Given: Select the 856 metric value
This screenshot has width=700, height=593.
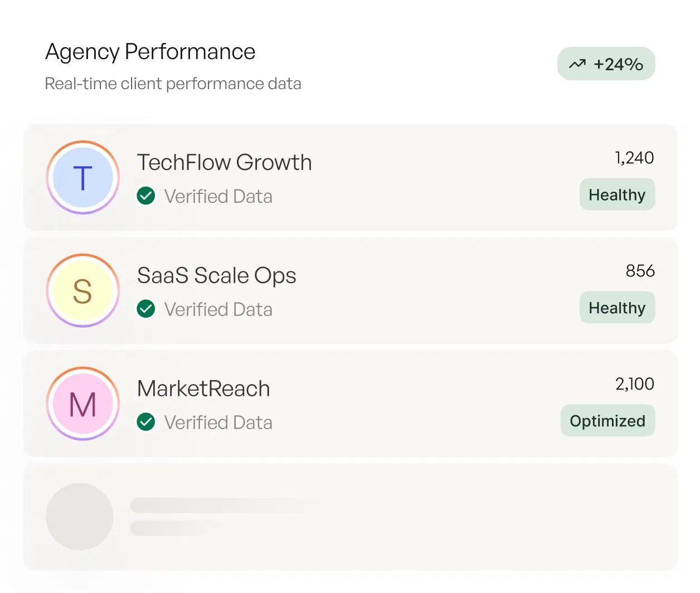Looking at the screenshot, I should point(640,271).
